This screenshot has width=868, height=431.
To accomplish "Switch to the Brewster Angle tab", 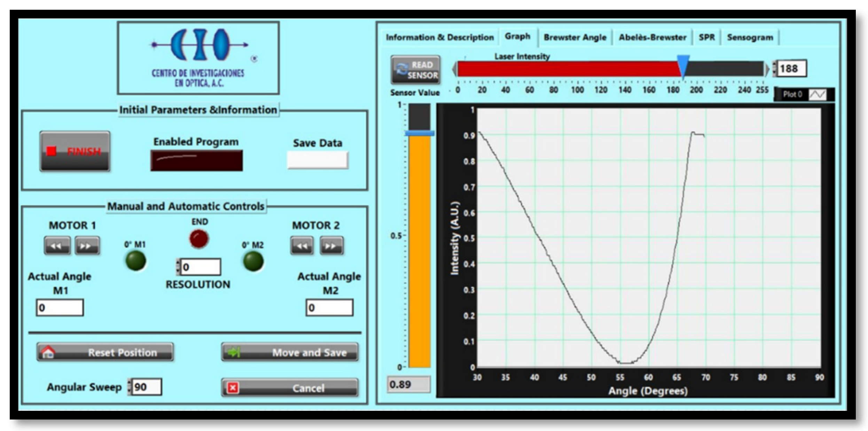I will pos(575,37).
